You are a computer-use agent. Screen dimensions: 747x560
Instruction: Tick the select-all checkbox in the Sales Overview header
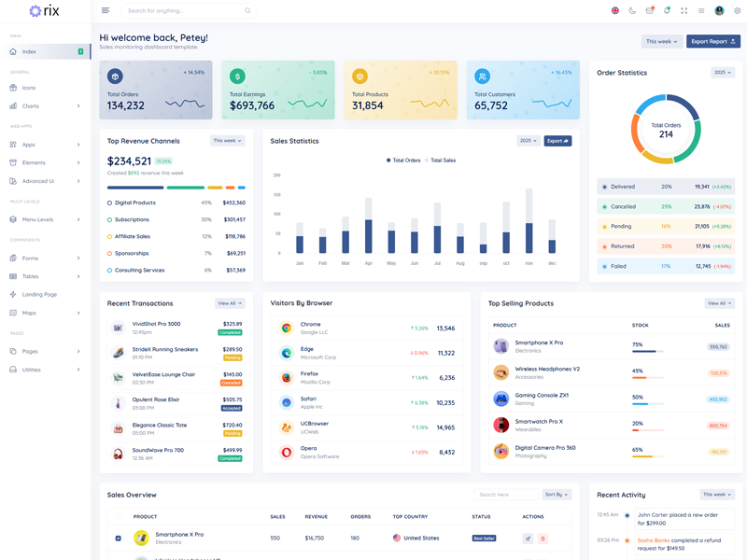click(x=118, y=516)
